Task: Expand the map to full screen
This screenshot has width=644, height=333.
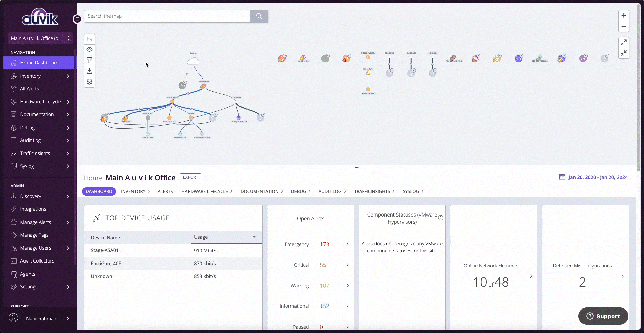Action: (x=624, y=42)
